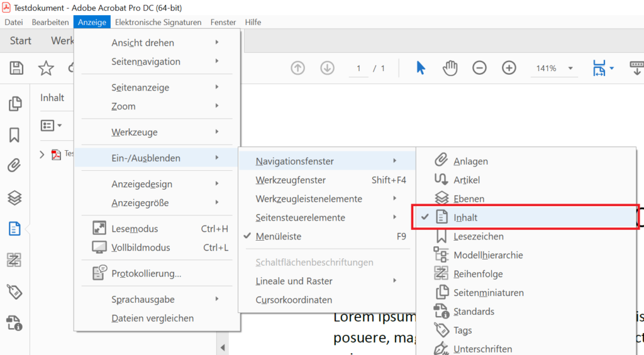
Task: Click the page number input field
Action: 358,68
